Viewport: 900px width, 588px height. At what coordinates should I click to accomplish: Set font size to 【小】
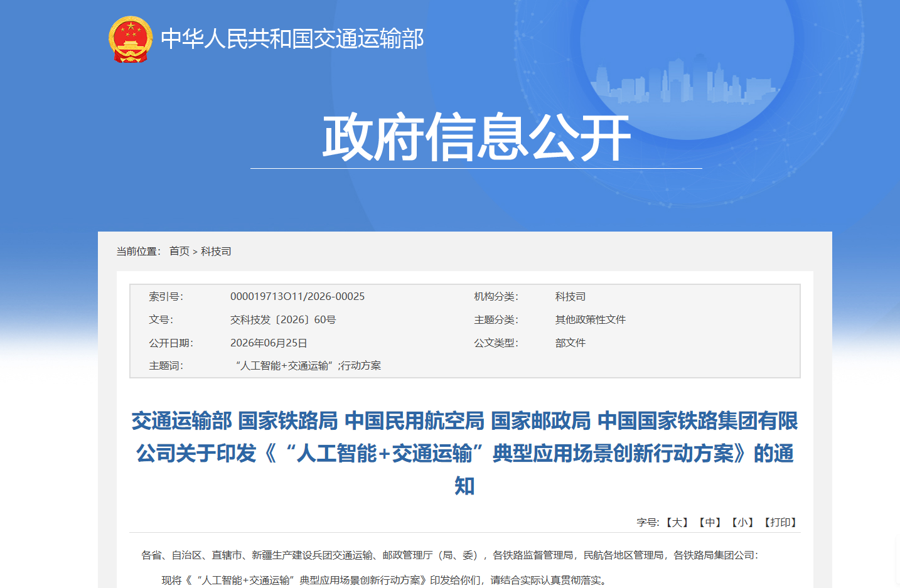point(742,522)
